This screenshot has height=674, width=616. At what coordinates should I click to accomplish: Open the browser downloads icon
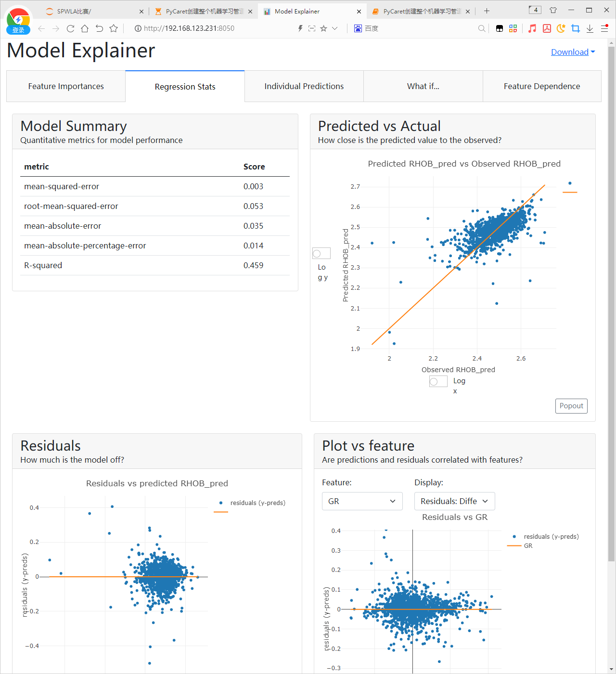point(590,29)
